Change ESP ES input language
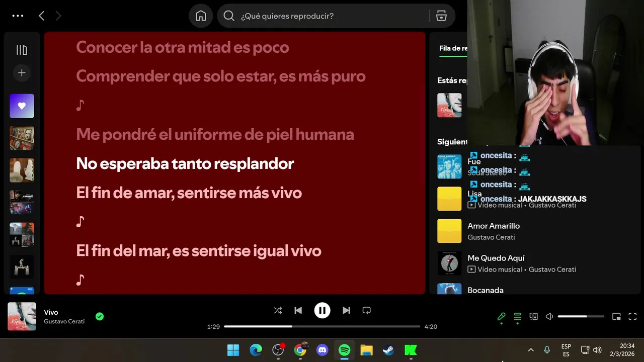Image resolution: width=644 pixels, height=362 pixels. coord(566,350)
